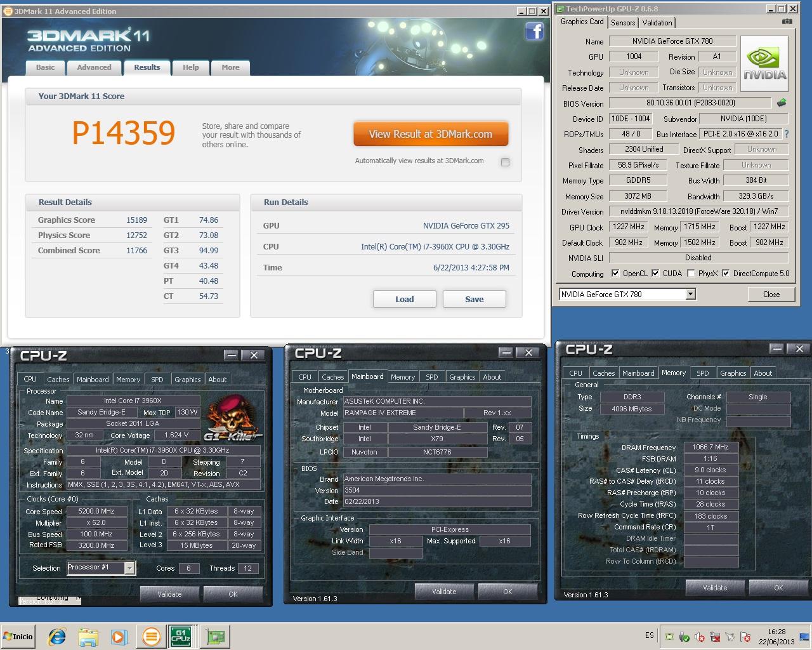Click the muted volume tray icon

tap(700, 637)
